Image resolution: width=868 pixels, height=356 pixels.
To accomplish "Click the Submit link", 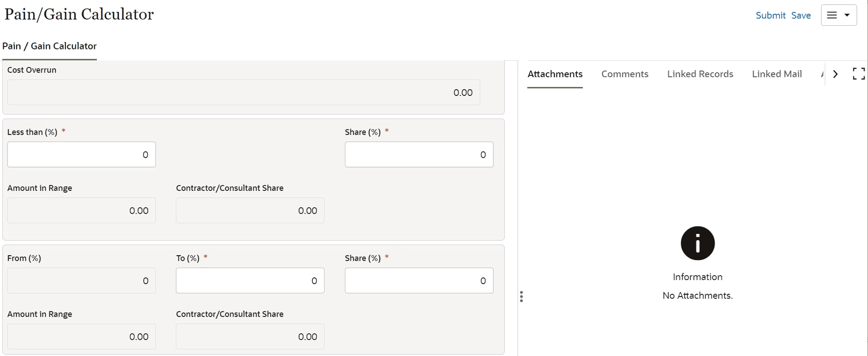I will (770, 15).
